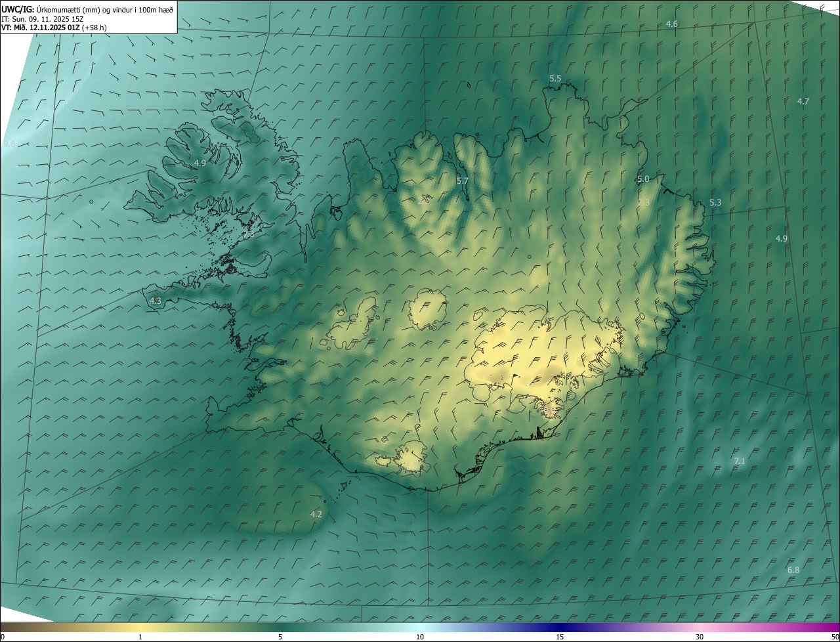This screenshot has height=642, width=840.
Task: Click the 4.6 value near the top edge
Action: 672,24
